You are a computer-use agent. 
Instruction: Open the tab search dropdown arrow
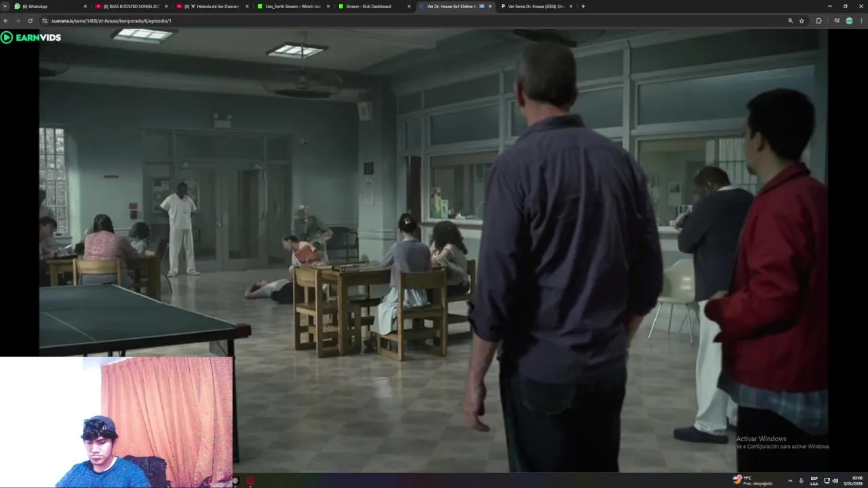(x=5, y=6)
